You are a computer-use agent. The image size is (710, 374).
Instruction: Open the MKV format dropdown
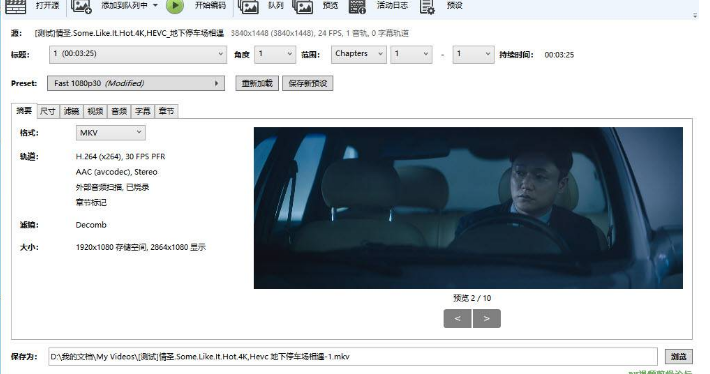pos(110,133)
